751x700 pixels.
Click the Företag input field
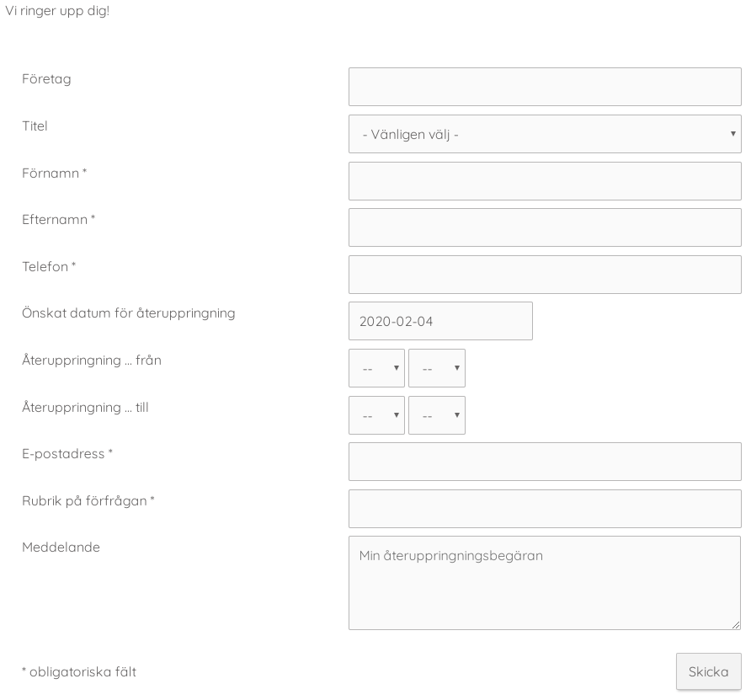pyautogui.click(x=545, y=87)
